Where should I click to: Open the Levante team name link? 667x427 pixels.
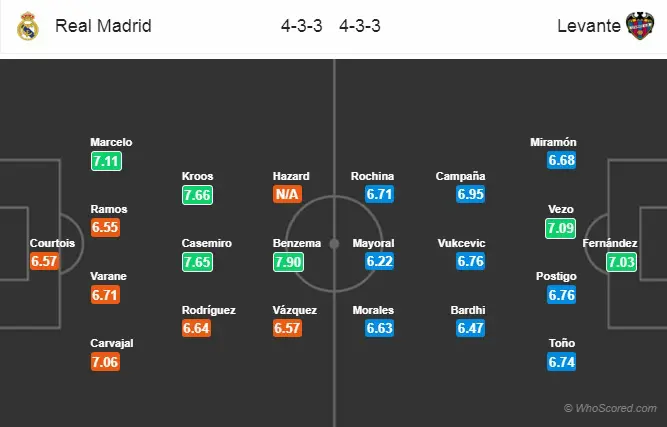pos(589,26)
